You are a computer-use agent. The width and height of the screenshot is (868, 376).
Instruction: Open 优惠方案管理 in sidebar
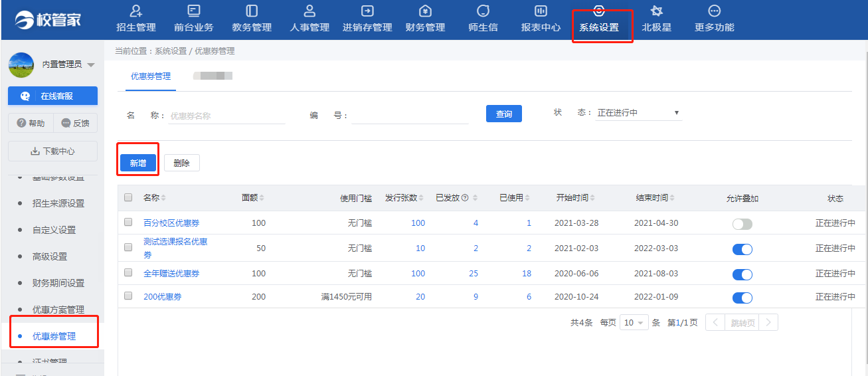pos(58,310)
